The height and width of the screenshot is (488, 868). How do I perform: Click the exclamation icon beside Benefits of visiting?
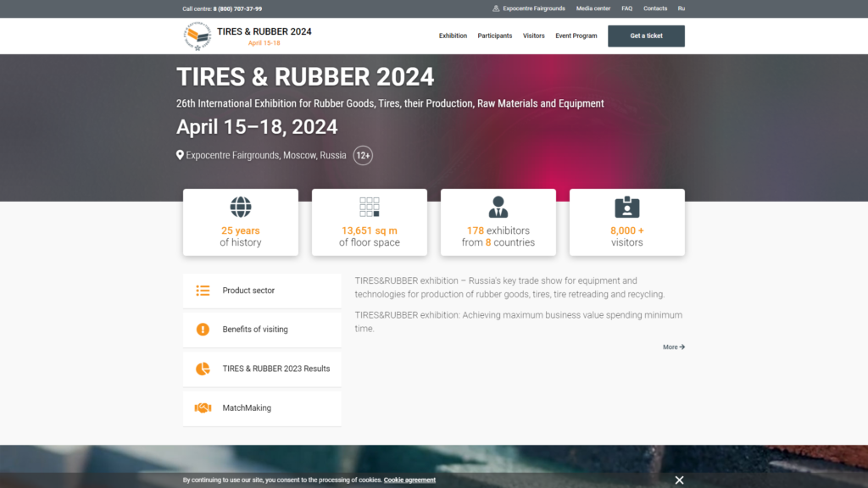[203, 330]
